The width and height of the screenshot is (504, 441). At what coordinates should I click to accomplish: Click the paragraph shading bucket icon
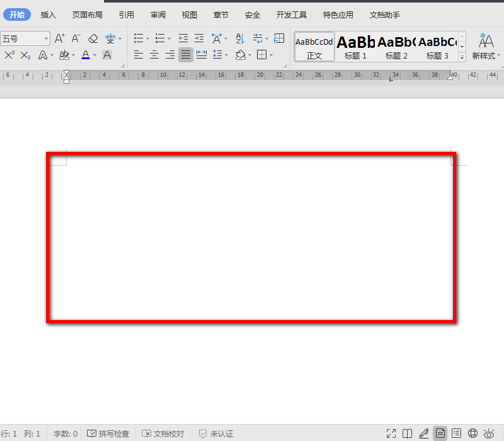[x=241, y=55]
